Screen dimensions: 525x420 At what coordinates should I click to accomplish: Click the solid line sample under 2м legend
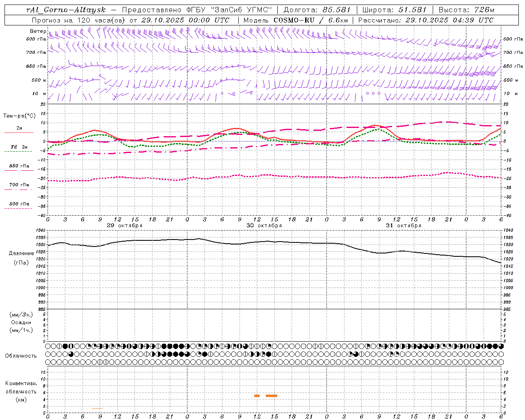point(19,133)
